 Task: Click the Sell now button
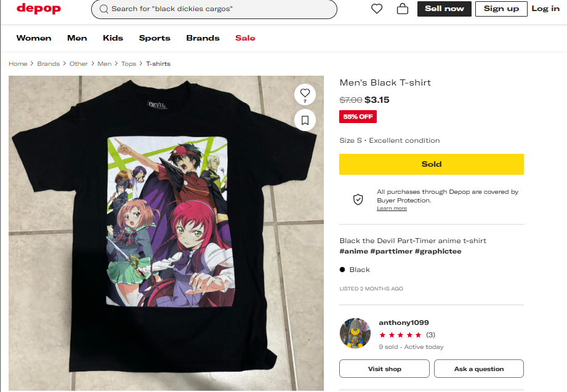pos(444,9)
